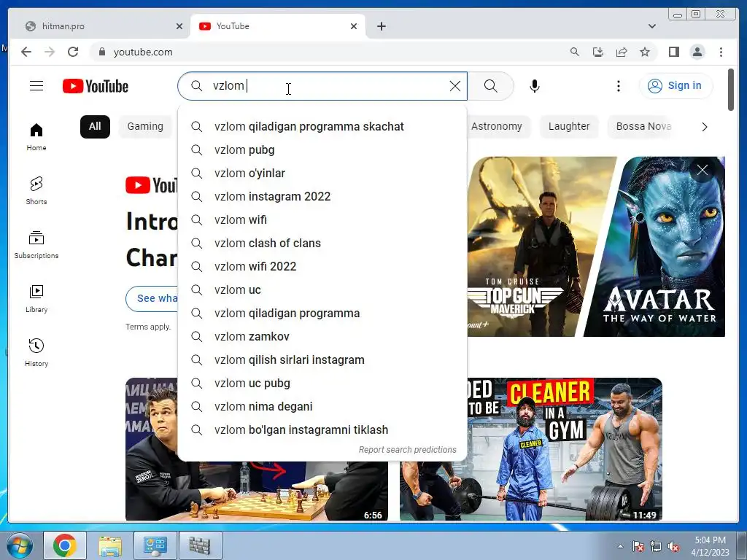Screen dimensions: 747x560
Task: Go to Home in the sidebar
Action: point(36,137)
